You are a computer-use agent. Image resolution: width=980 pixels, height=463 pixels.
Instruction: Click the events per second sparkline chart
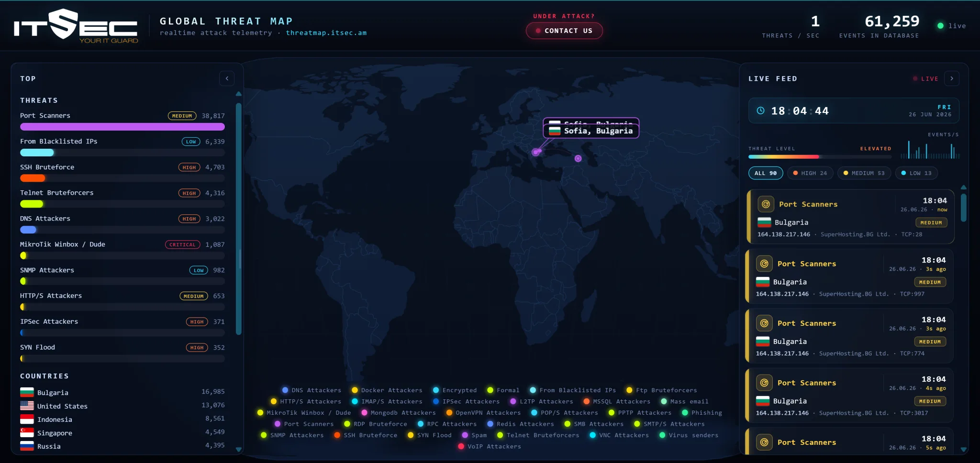929,150
